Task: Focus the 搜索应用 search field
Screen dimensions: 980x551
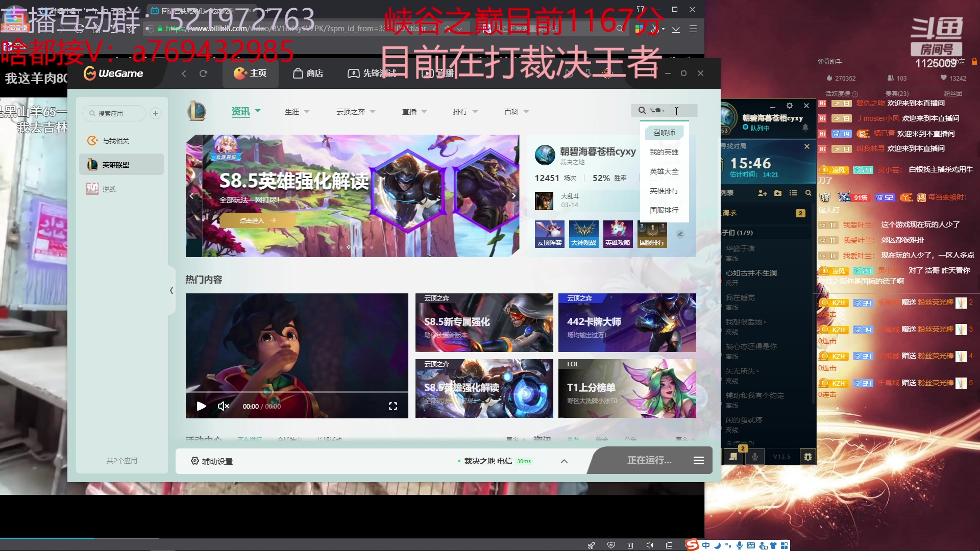Action: 114,113
